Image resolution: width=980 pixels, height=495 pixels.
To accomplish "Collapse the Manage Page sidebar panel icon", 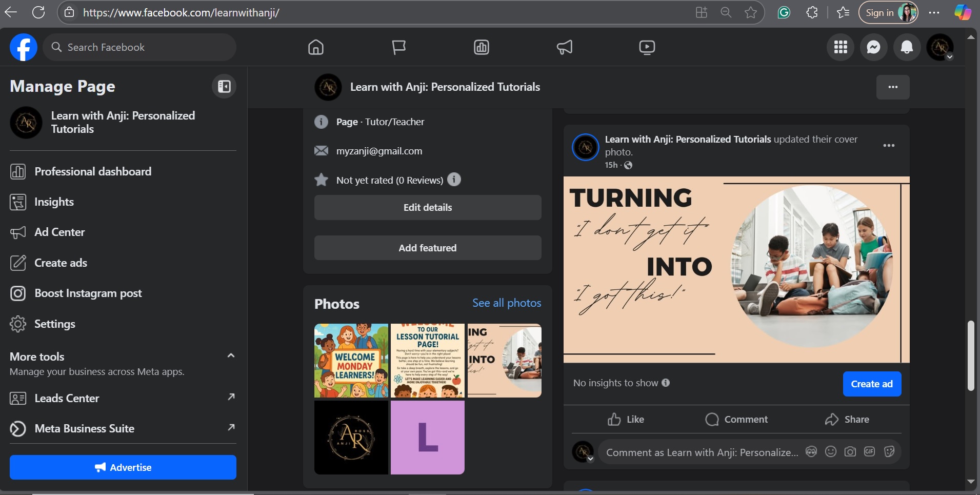I will (x=224, y=86).
